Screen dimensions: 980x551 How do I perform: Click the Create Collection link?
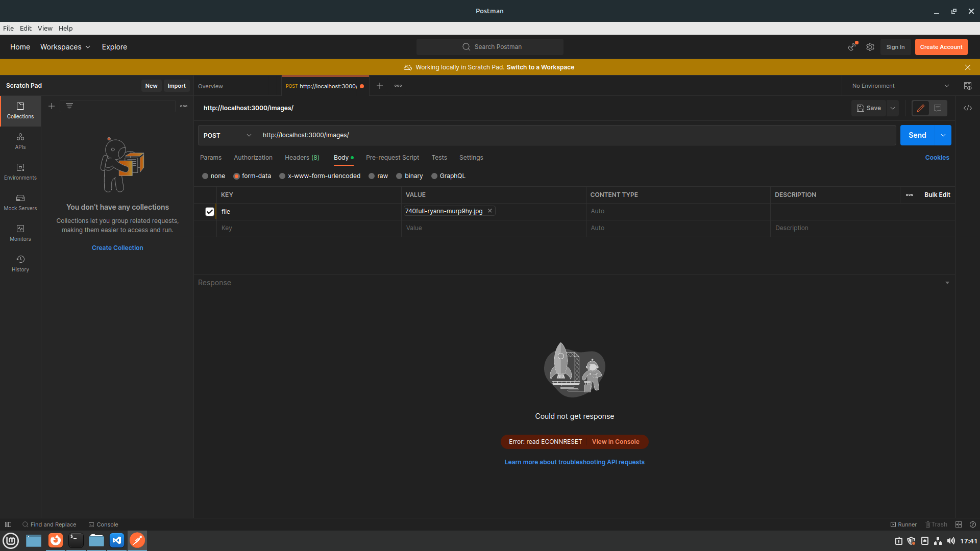pos(117,248)
